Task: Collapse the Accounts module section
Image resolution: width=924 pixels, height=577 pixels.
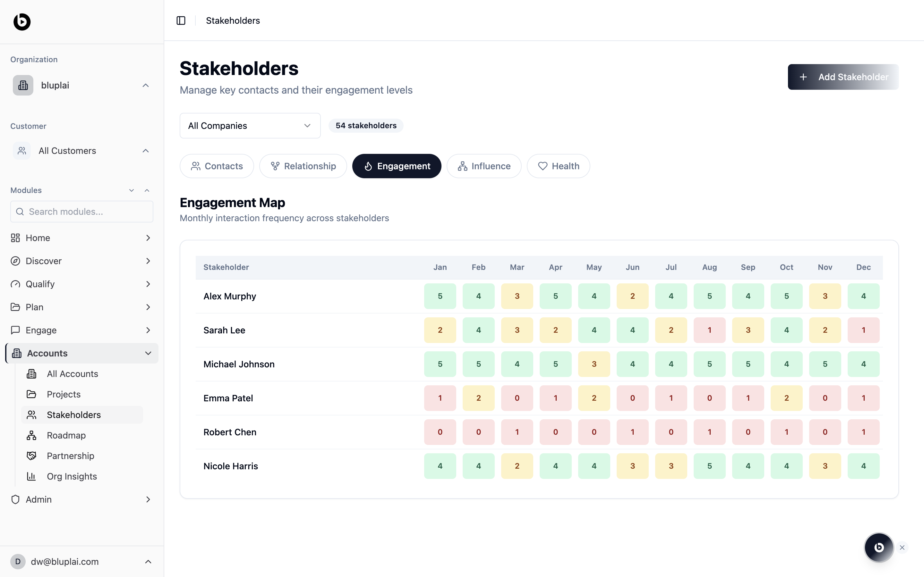Action: [148, 353]
